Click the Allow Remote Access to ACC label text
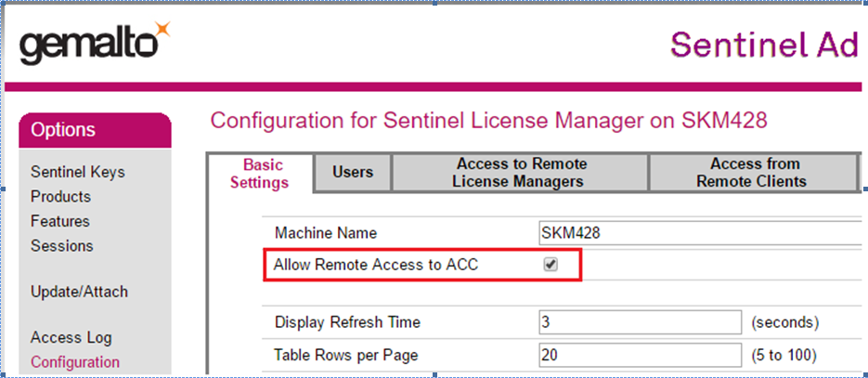 [375, 265]
